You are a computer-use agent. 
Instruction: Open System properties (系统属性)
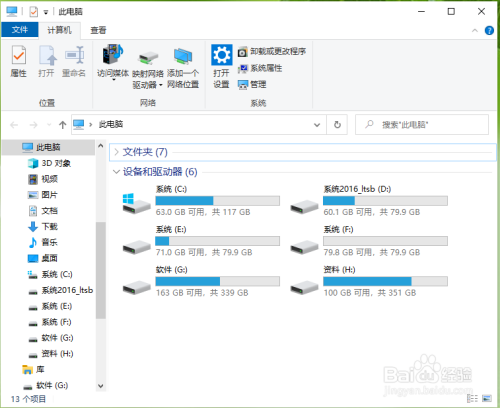coord(260,68)
